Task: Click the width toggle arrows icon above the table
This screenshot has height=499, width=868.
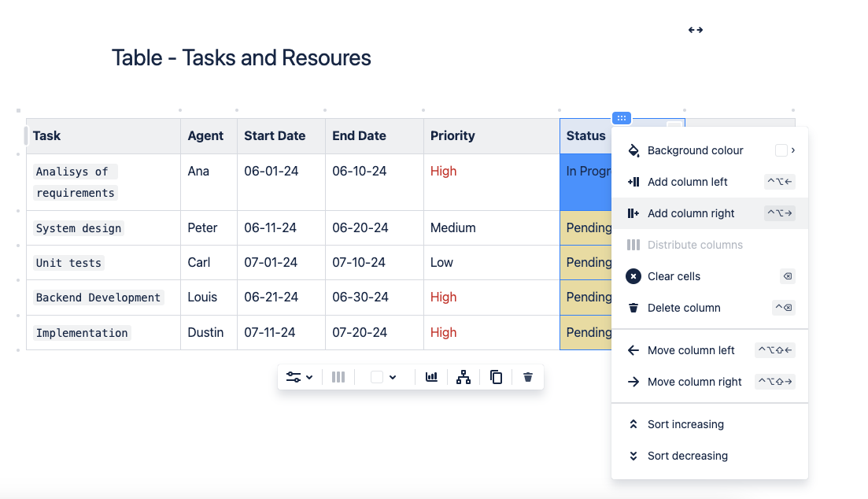Action: point(696,30)
